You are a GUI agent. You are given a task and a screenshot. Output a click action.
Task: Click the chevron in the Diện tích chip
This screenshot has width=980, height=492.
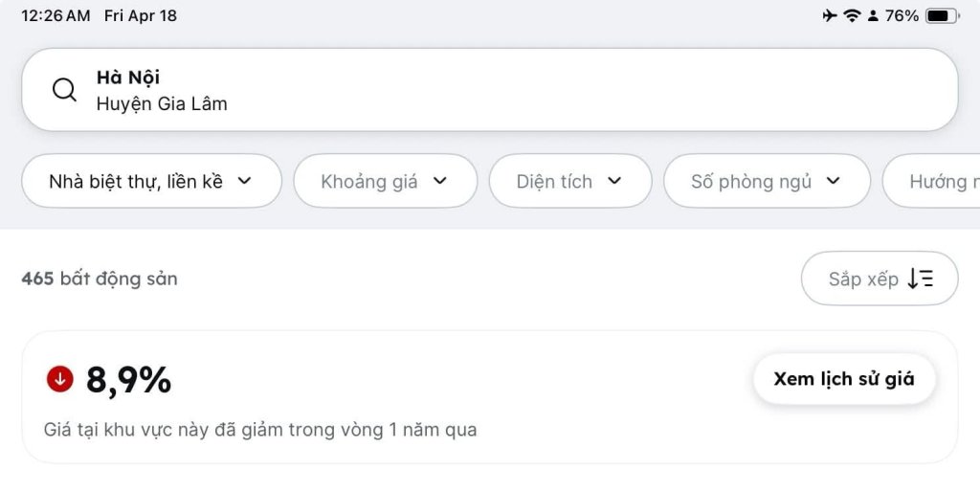(615, 181)
